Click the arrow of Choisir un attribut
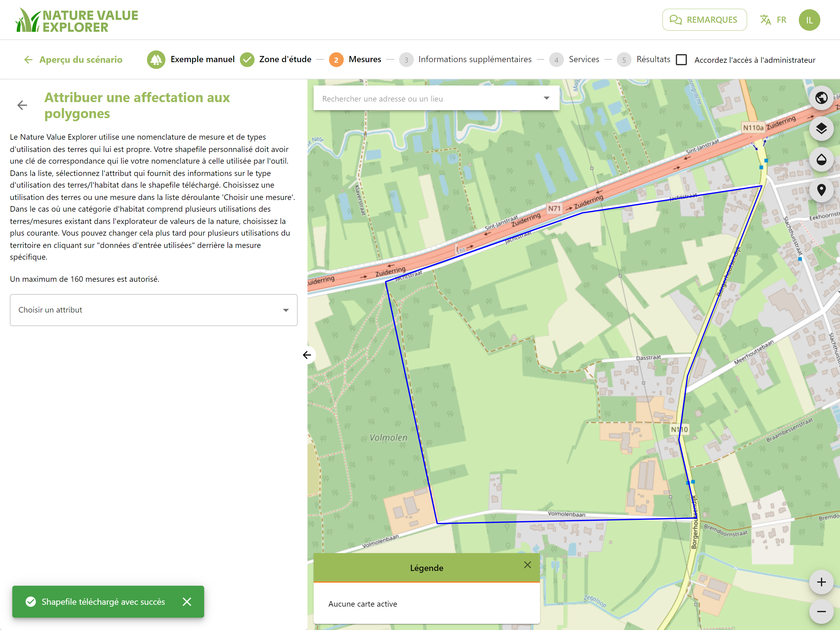 [286, 310]
